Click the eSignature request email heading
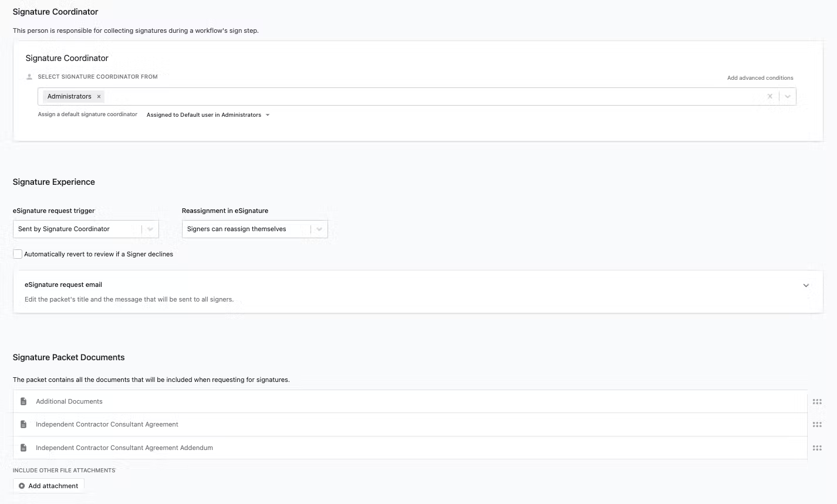837x504 pixels. (x=63, y=285)
